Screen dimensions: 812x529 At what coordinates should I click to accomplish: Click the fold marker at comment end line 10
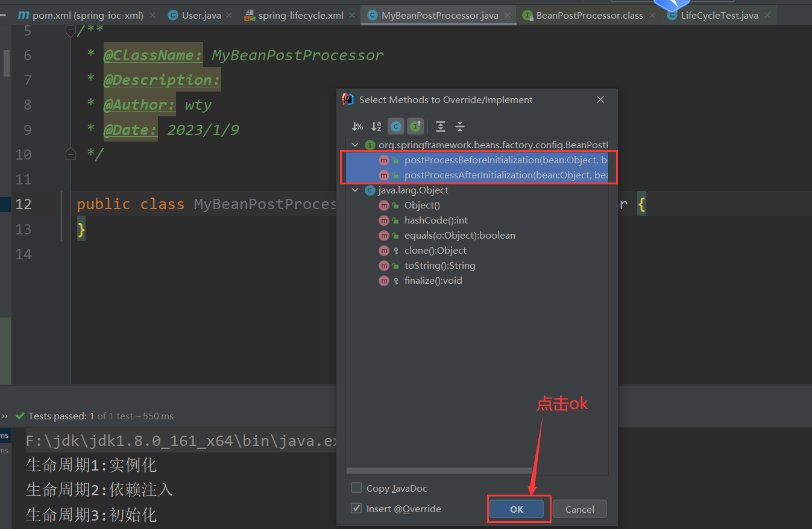(x=71, y=154)
